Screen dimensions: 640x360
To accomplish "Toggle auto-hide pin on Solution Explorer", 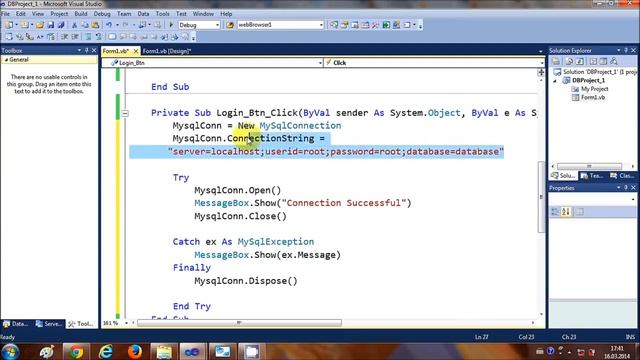I will coord(626,50).
